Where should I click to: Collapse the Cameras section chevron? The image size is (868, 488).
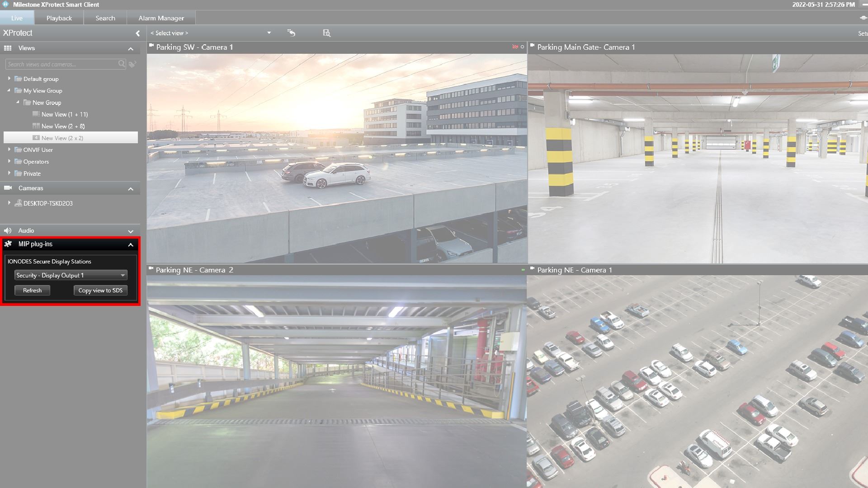tap(131, 188)
